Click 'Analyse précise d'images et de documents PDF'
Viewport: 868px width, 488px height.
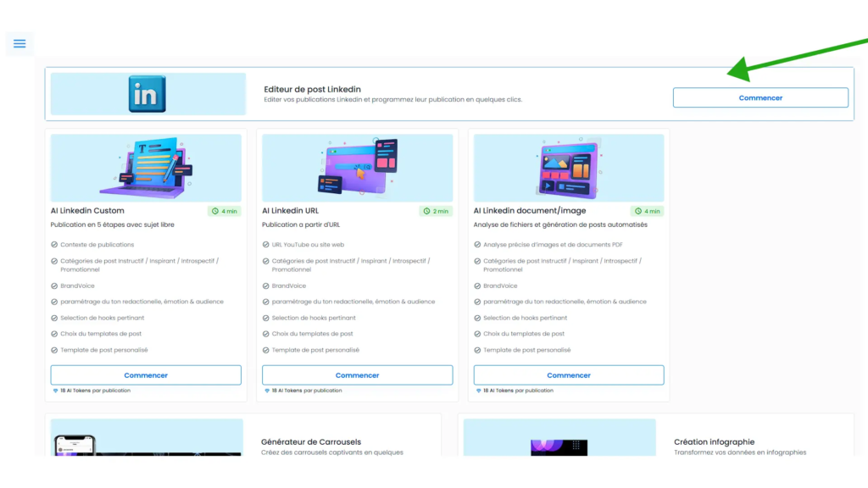click(x=553, y=245)
